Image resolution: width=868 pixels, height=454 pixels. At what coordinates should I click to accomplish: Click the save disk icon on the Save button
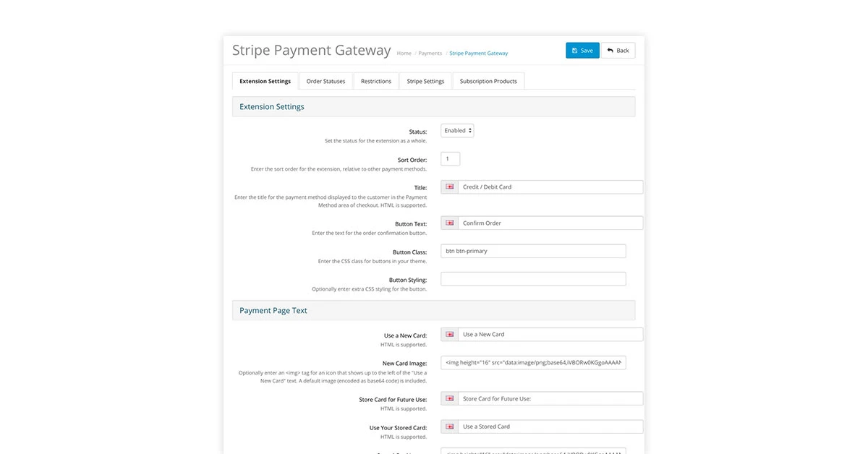coord(574,50)
